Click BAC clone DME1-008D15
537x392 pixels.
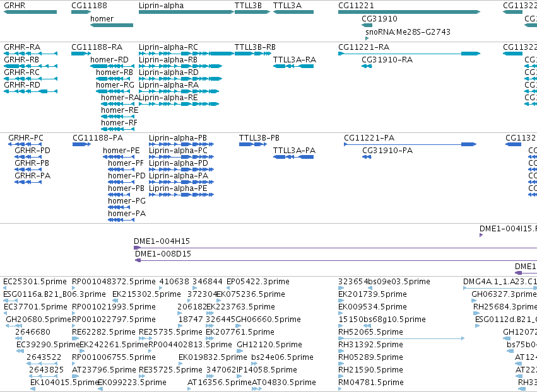click(x=336, y=260)
